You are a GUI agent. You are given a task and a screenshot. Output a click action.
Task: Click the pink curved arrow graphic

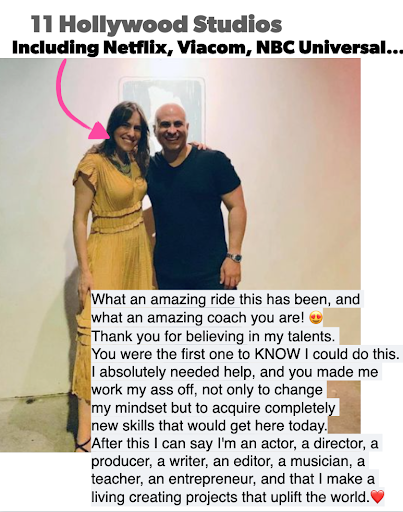click(70, 100)
